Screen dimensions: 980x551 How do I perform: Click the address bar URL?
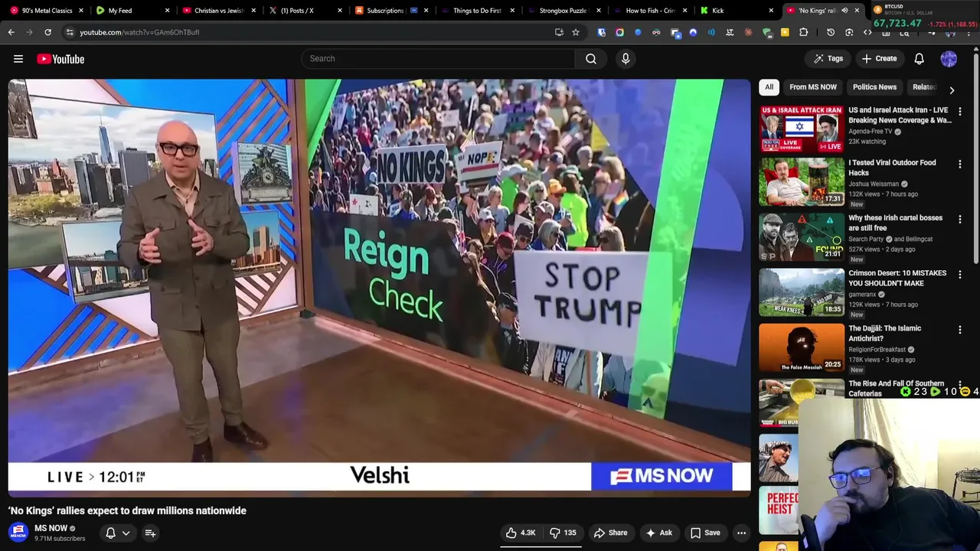(139, 32)
